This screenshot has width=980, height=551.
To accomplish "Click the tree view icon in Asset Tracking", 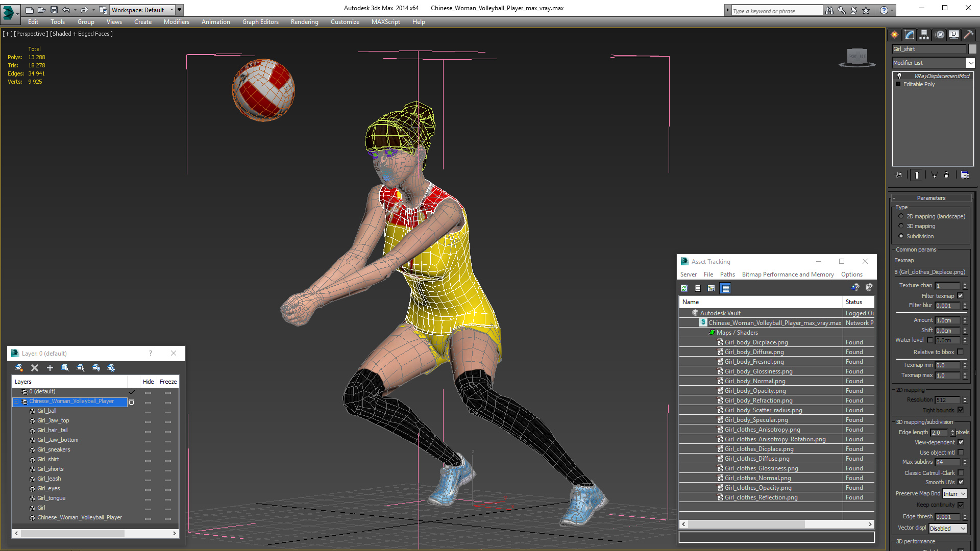I will (712, 288).
